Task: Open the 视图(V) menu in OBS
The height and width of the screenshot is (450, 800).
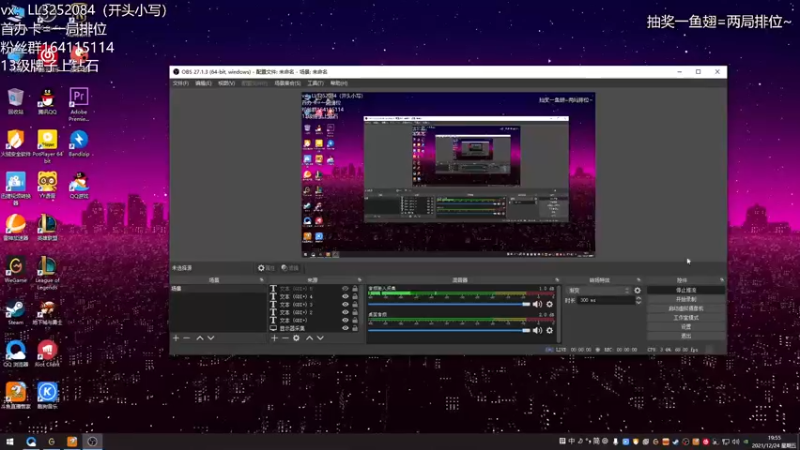Action: coord(227,83)
